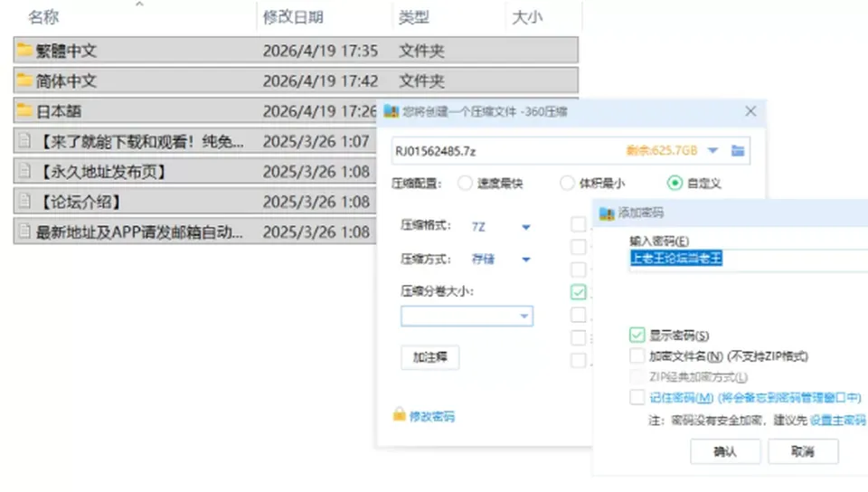Sort by 修改日期 column header
Image resolution: width=868 pixels, height=492 pixels.
pyautogui.click(x=293, y=17)
